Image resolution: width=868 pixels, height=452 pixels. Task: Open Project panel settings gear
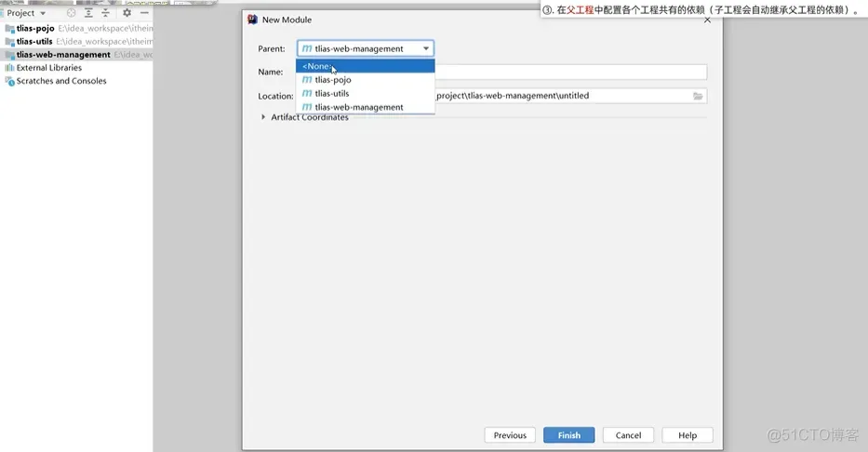point(127,13)
